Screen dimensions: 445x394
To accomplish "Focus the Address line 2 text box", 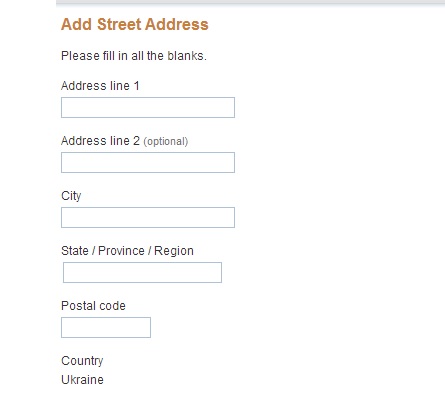I will coord(148,162).
